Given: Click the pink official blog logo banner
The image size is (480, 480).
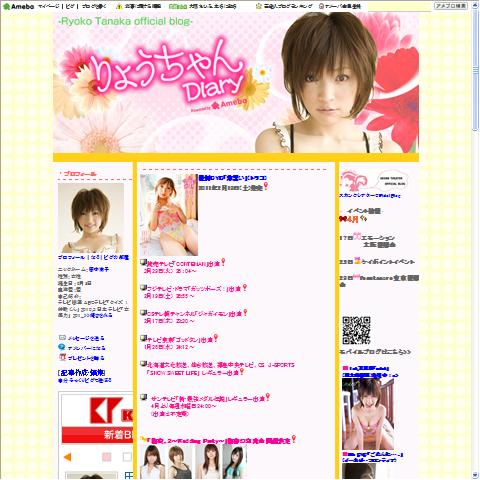Looking at the screenshot, I should coord(374,181).
